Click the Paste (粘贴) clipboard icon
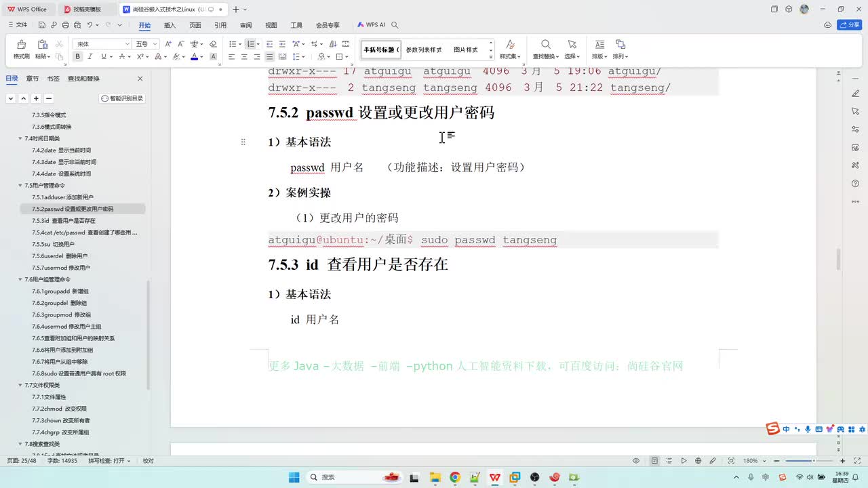The width and height of the screenshot is (868, 488). 42,44
